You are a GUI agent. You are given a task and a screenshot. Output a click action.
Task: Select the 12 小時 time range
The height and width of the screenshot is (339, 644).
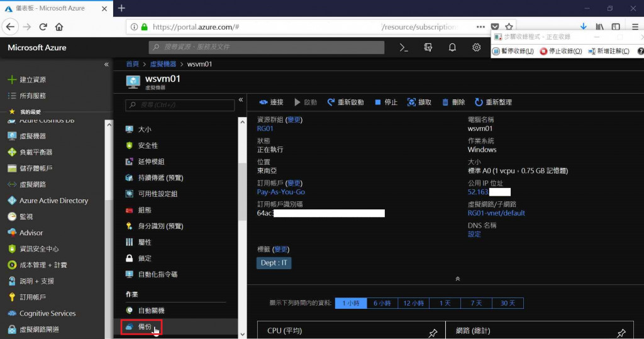click(414, 303)
